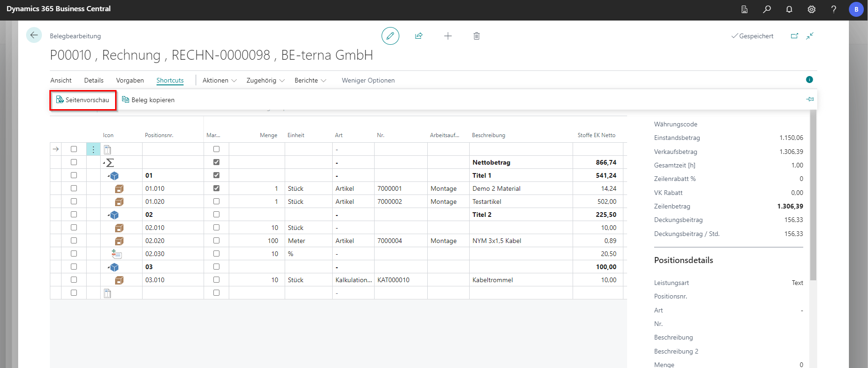Toggle the marked checkbox for row 01.020
This screenshot has width=868, height=368.
pos(216,201)
